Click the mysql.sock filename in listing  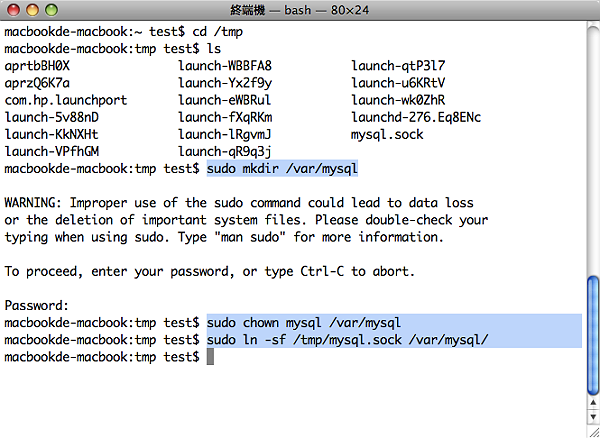point(387,135)
